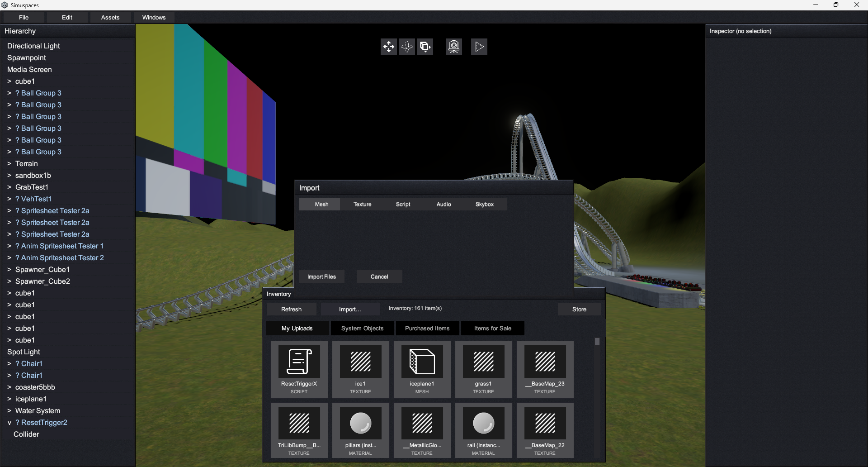Select the __BaseMap_22 texture icon
Image resolution: width=868 pixels, height=467 pixels.
545,423
